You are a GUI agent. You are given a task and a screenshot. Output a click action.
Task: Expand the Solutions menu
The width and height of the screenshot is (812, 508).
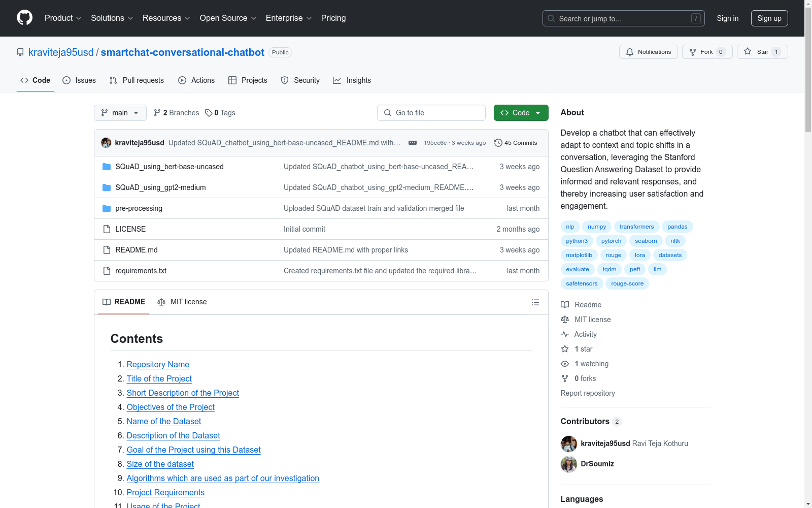(112, 18)
